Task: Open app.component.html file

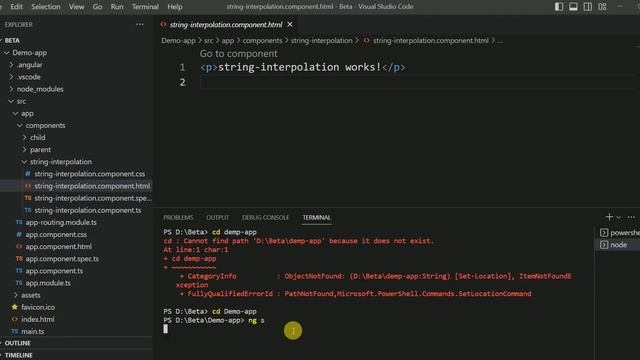Action: tap(53, 247)
